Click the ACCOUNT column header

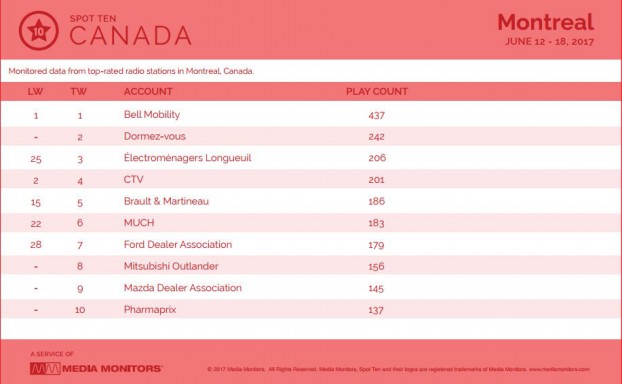[148, 92]
